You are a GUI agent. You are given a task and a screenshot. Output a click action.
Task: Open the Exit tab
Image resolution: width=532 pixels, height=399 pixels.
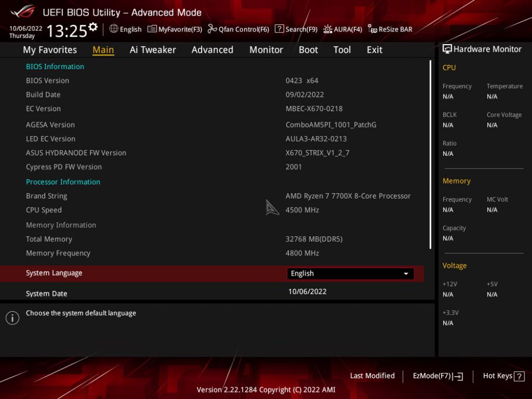(374, 50)
